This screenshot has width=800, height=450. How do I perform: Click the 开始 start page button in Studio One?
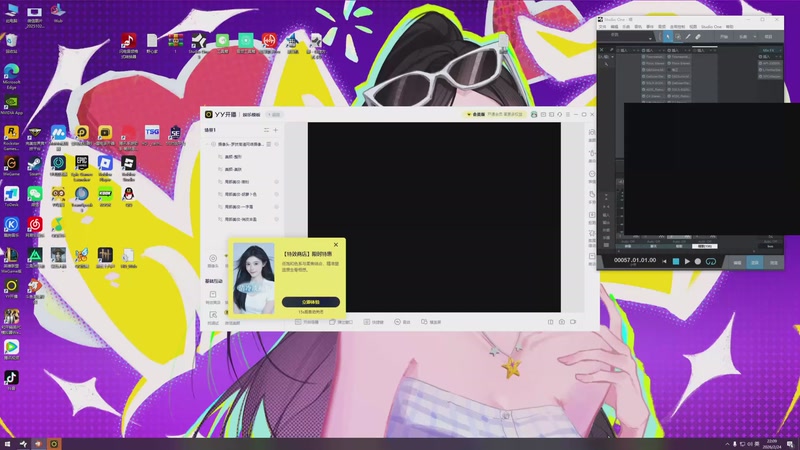coord(724,37)
